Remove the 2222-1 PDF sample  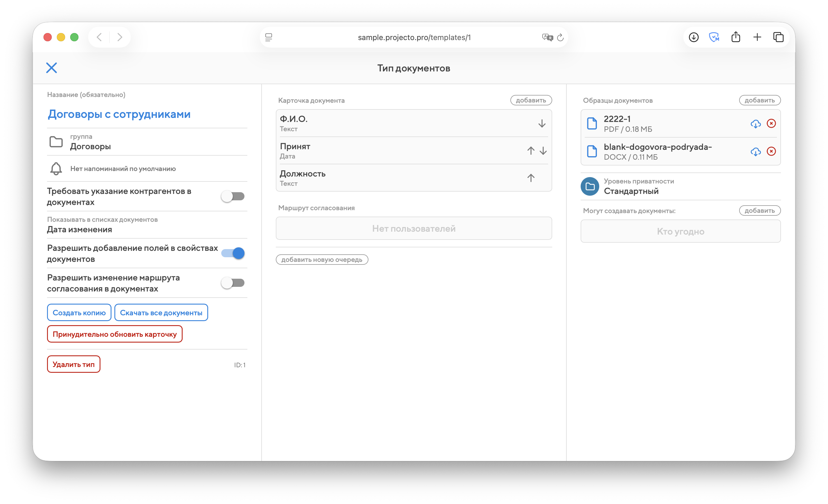click(771, 124)
